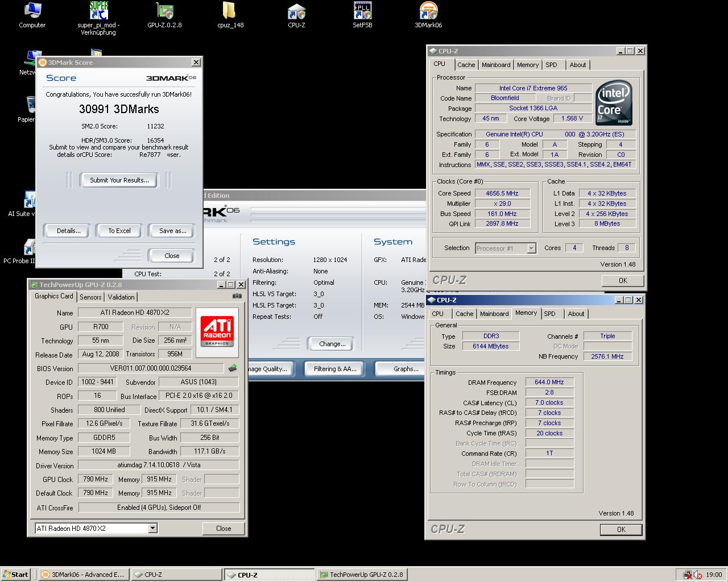
Task: Open the SPD tab in the upper CPU-Z window
Action: click(x=551, y=65)
